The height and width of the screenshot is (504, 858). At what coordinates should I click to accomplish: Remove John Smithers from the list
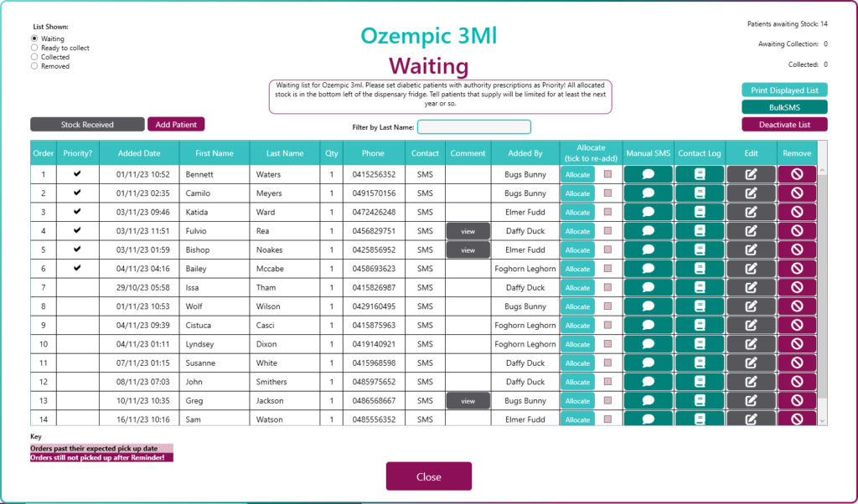pos(797,382)
